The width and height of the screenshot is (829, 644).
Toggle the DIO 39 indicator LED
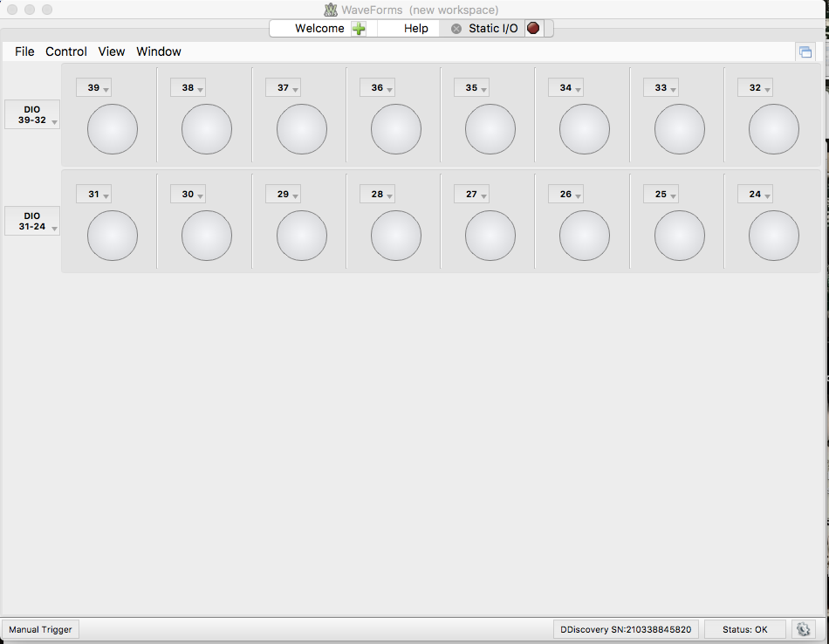(x=113, y=129)
